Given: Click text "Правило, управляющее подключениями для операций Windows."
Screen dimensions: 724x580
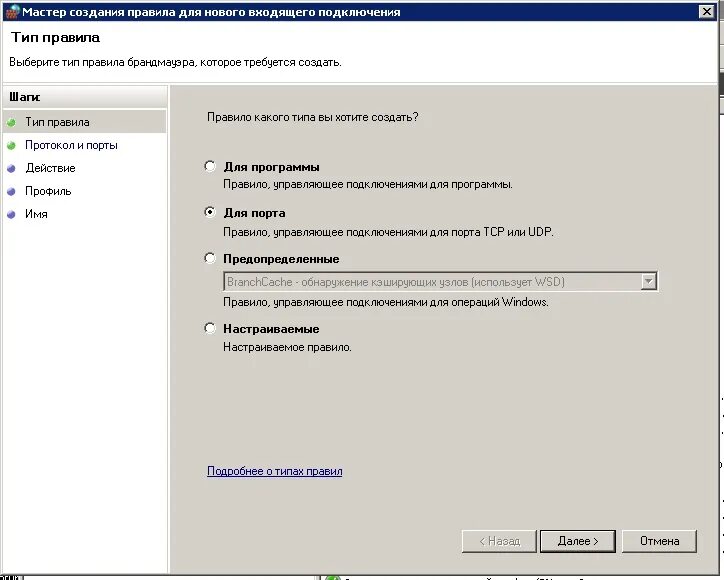Looking at the screenshot, I should click(x=386, y=302).
